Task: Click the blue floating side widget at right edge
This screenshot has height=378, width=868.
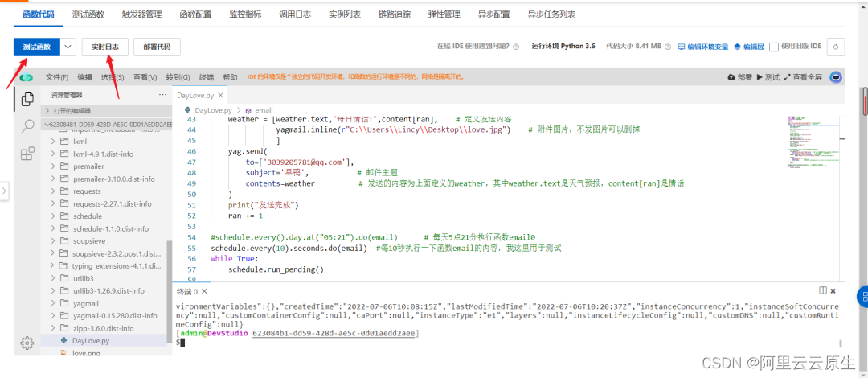Action: click(862, 297)
